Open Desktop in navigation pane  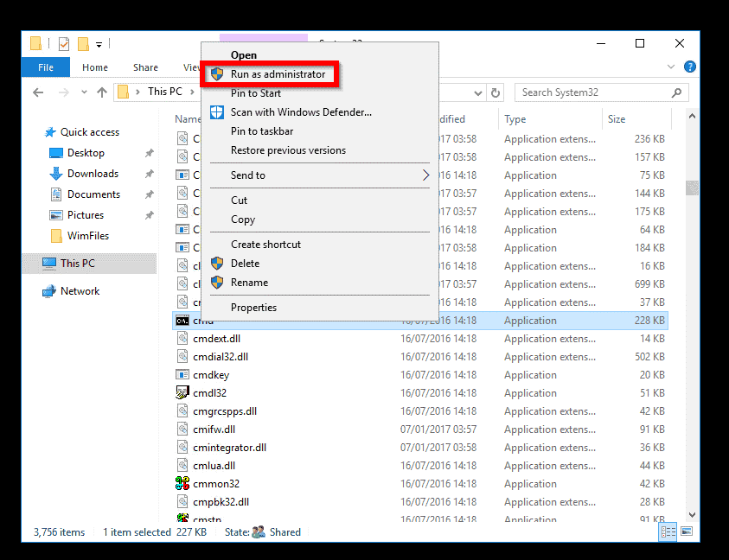tap(86, 153)
